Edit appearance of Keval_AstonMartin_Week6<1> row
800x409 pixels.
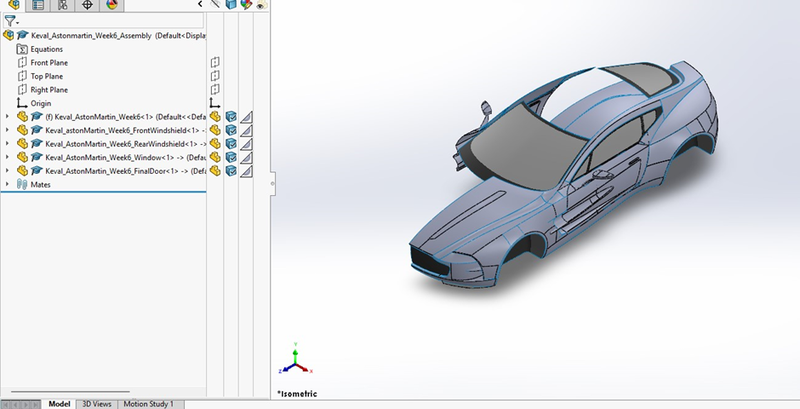(x=246, y=117)
